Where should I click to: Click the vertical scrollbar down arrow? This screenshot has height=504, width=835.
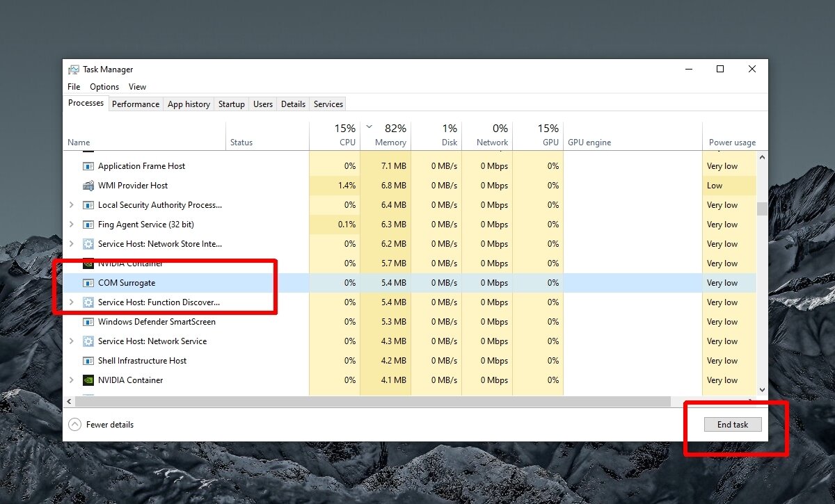(x=762, y=390)
